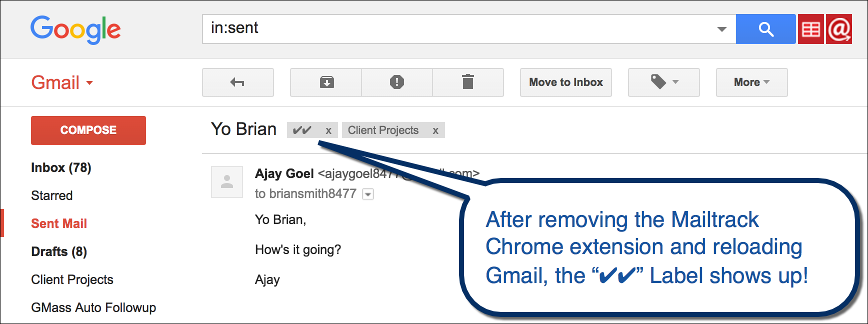Select Drafts (8) in the sidebar
Screen dimensions: 868x324
tap(59, 251)
